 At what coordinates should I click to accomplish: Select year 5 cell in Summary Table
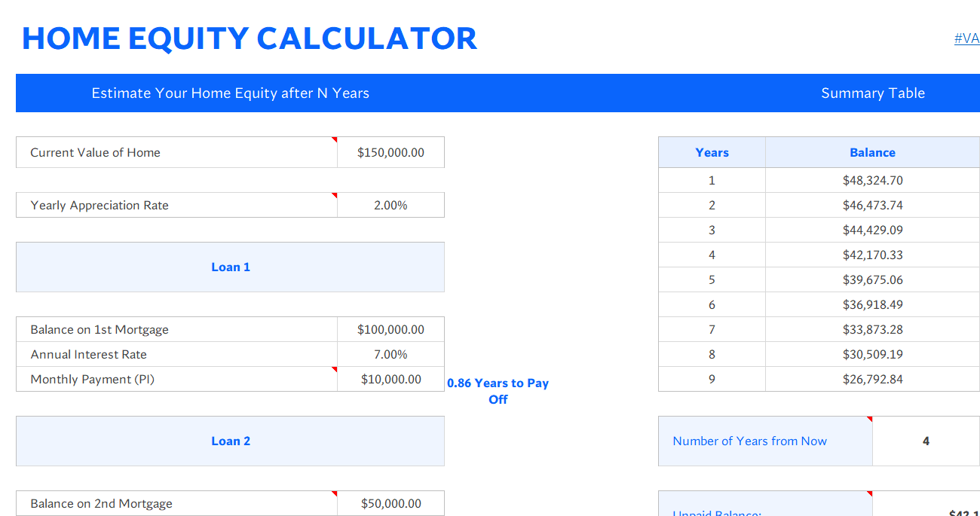712,279
